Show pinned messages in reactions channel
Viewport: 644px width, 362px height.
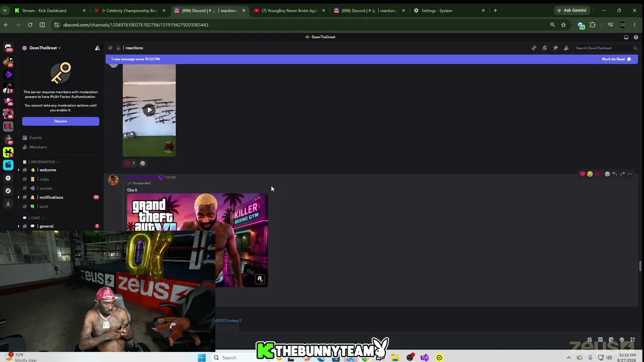coord(555,48)
